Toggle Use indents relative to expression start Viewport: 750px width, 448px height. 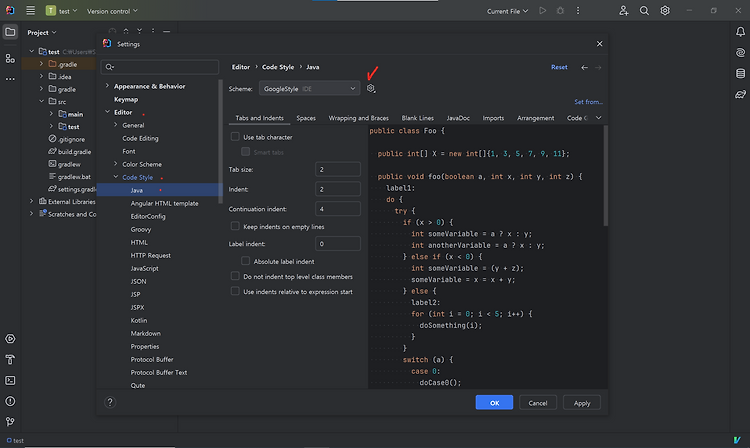click(235, 291)
